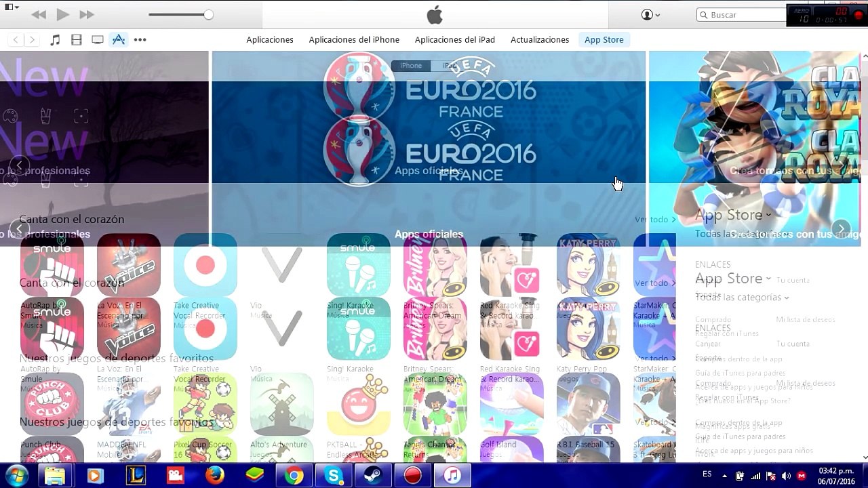Open Windows Explorer from the taskbar
Viewport: 868px width, 488px height.
[x=55, y=476]
